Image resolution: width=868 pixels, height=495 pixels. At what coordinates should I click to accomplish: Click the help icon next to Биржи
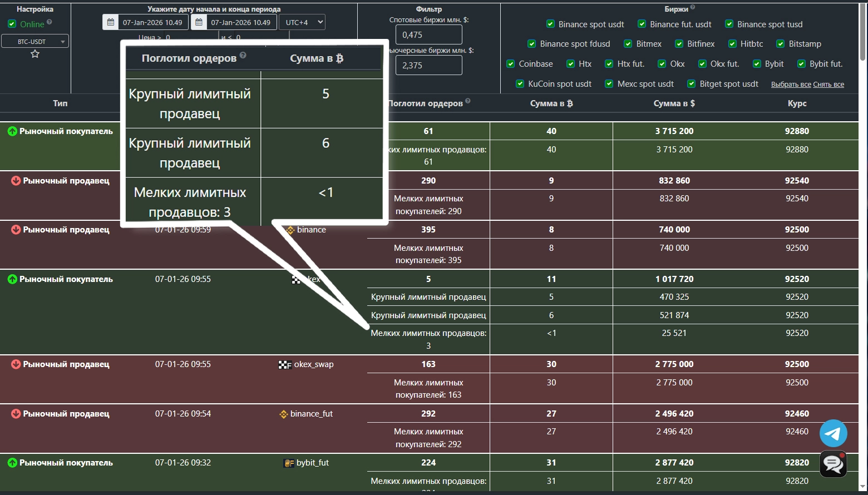pos(693,8)
